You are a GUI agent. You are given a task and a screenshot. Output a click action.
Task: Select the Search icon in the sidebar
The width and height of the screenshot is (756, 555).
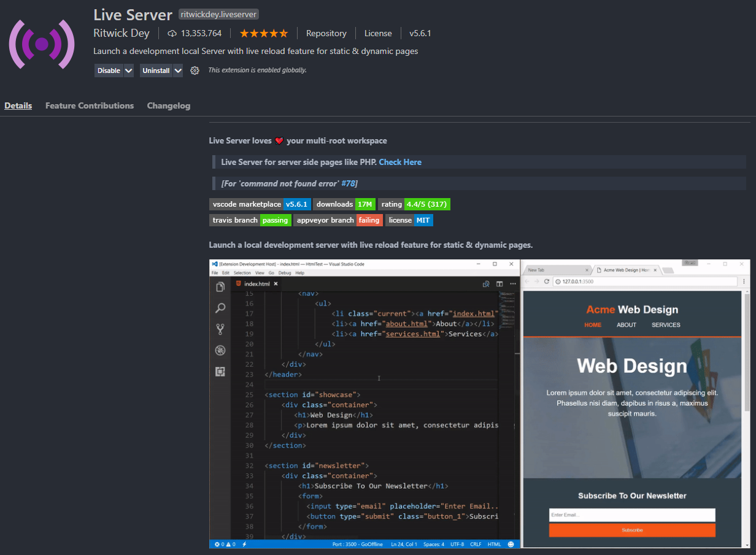221,308
